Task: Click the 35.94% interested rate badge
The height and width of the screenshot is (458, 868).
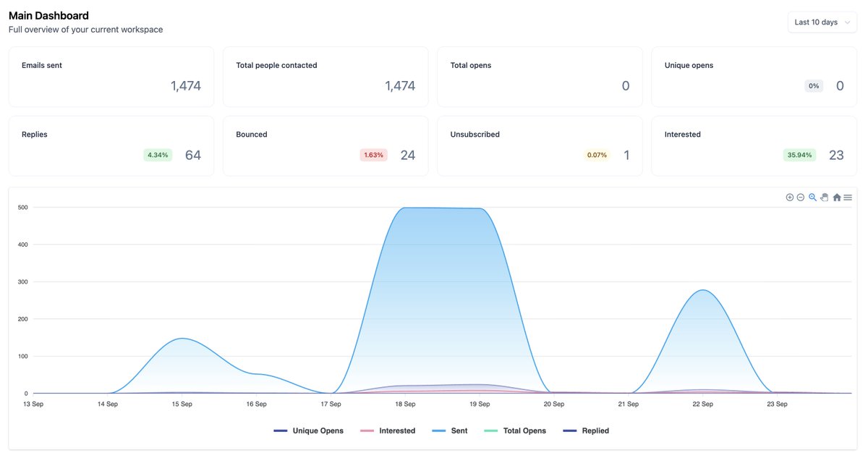Action: pyautogui.click(x=799, y=155)
